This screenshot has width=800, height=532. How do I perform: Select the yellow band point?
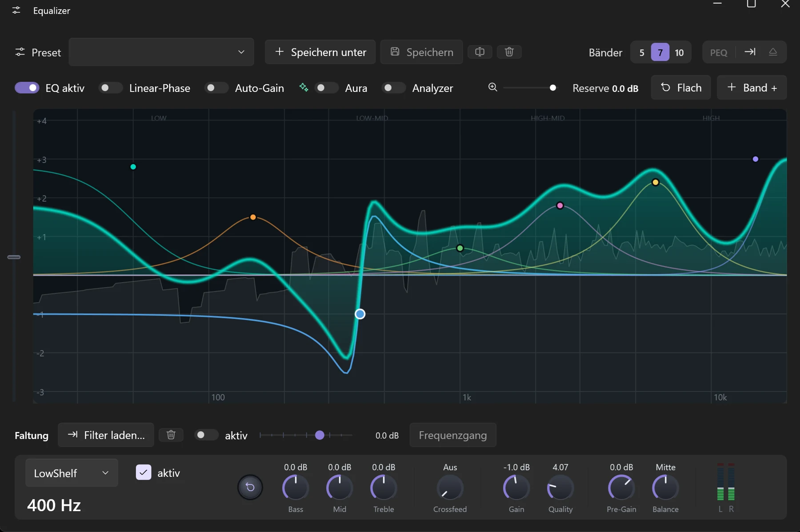pyautogui.click(x=656, y=182)
